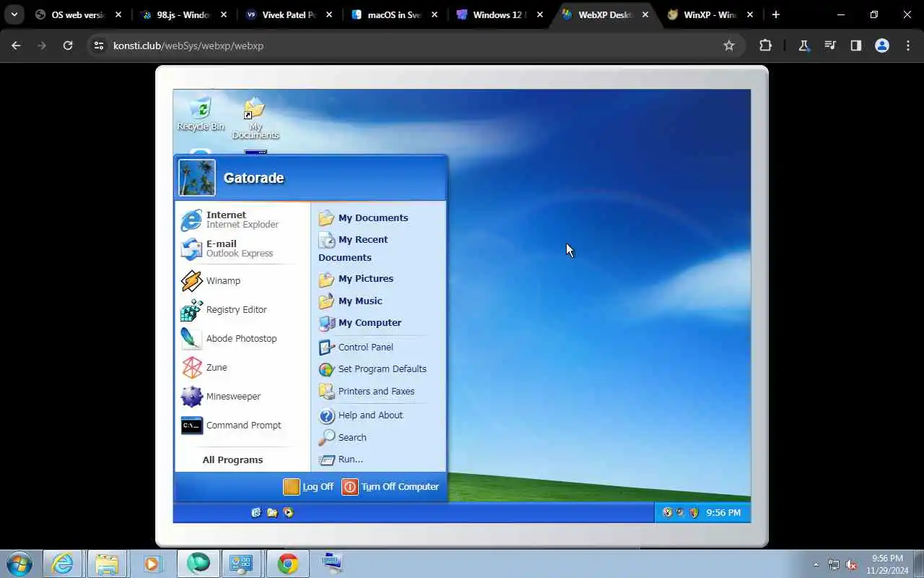Open File Explorer on Windows taskbar
Viewport: 924px width, 578px height.
pos(107,564)
